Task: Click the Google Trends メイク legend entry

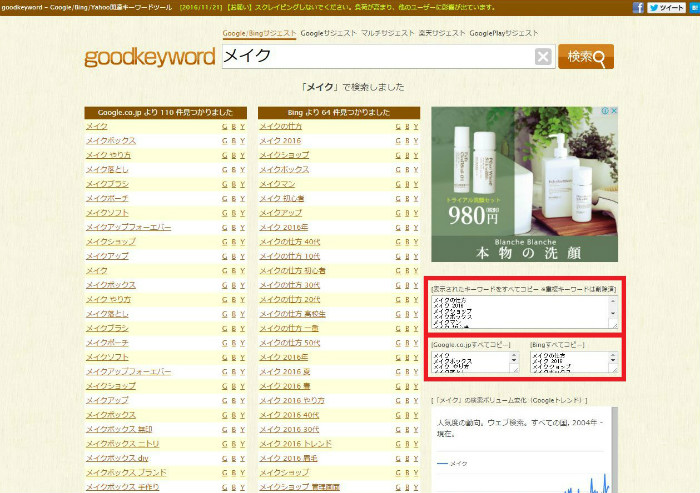Action: [x=452, y=464]
